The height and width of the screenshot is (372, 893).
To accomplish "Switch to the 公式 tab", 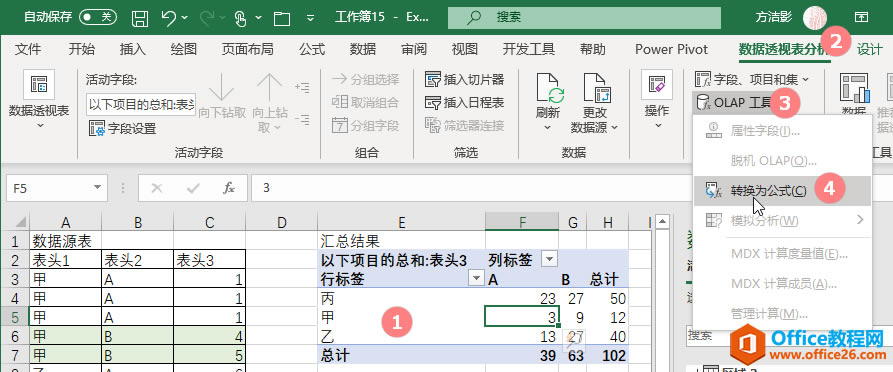I will [312, 50].
